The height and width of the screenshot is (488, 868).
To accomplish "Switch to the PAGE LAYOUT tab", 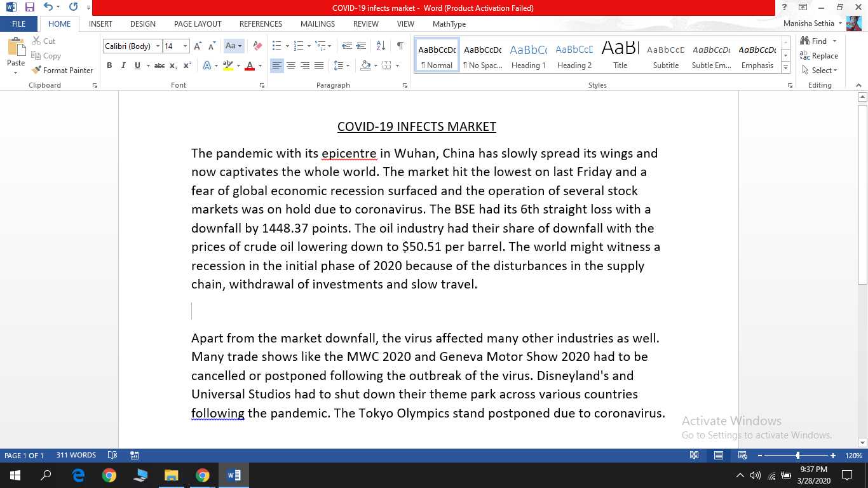I will pyautogui.click(x=198, y=24).
